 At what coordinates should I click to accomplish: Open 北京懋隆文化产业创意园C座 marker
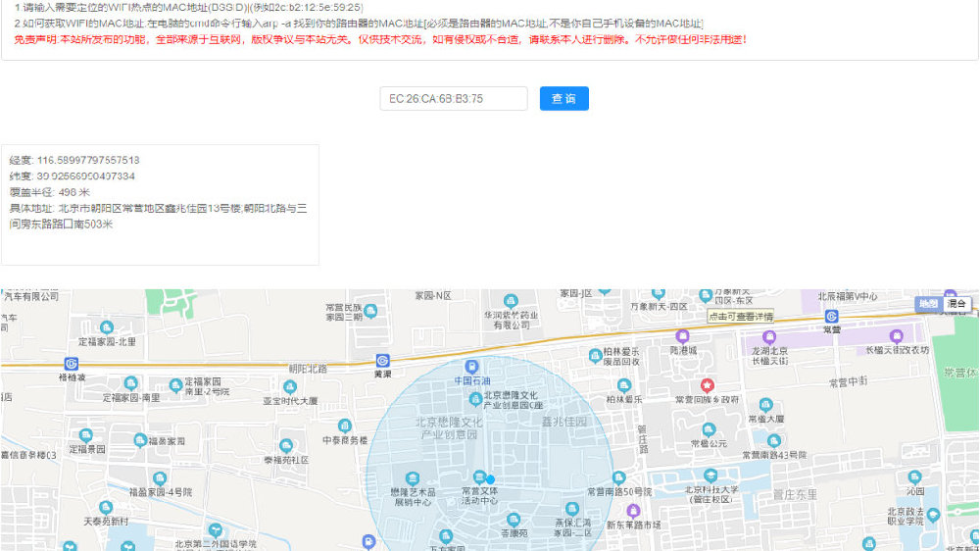[475, 399]
